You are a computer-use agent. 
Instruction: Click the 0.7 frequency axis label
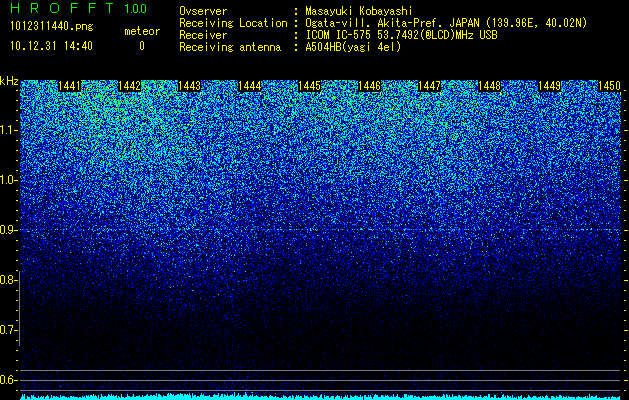point(6,330)
